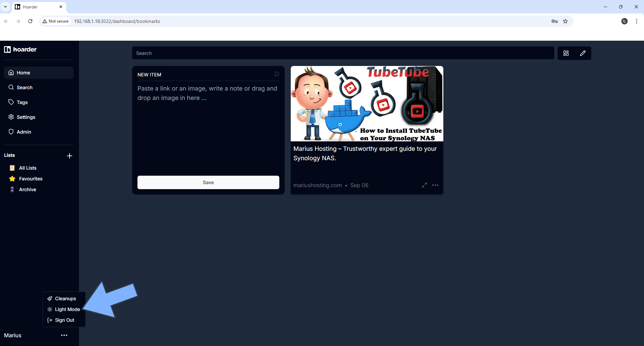Click the Sign Out arrow icon
644x346 pixels.
pos(50,320)
